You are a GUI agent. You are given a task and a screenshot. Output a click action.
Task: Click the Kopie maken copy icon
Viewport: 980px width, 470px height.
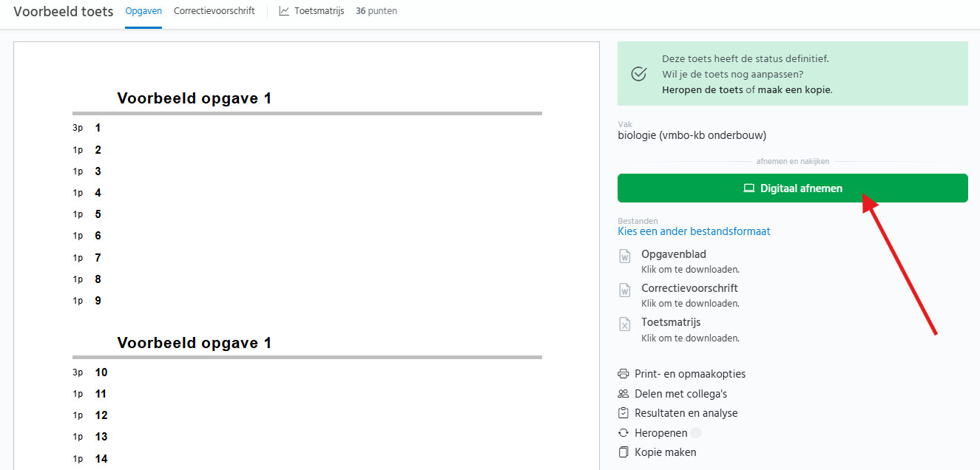(624, 452)
